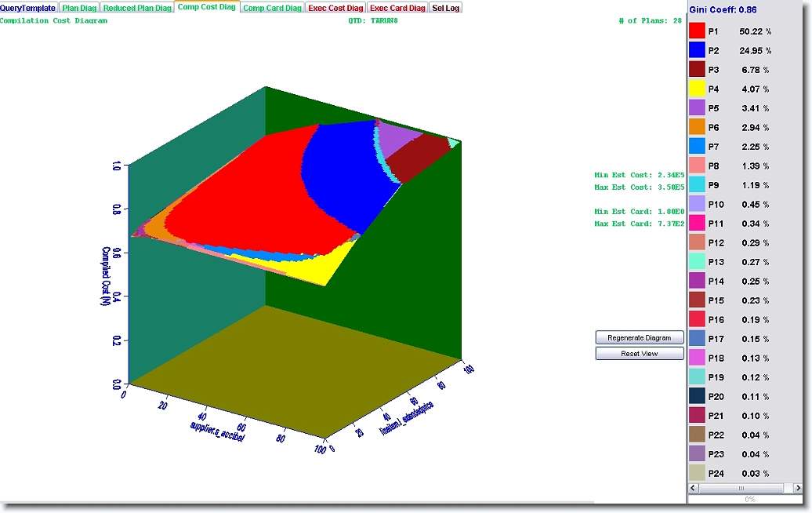Click the Regenerate Diagram button
Viewport: 812px width, 513px height.
pyautogui.click(x=639, y=338)
